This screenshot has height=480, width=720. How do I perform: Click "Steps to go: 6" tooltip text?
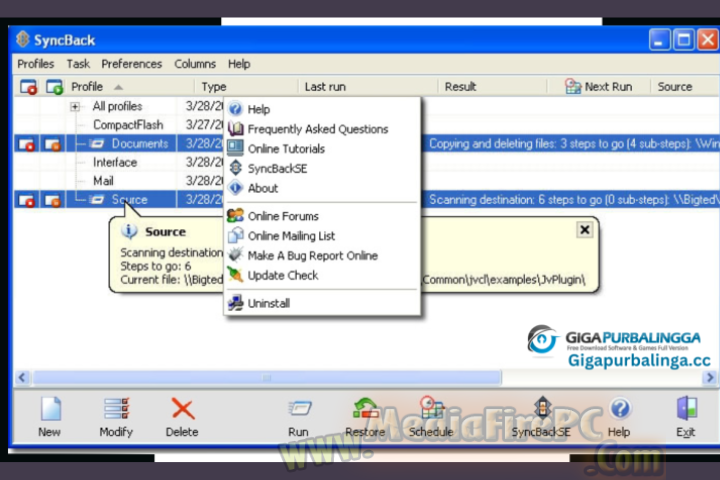click(156, 266)
